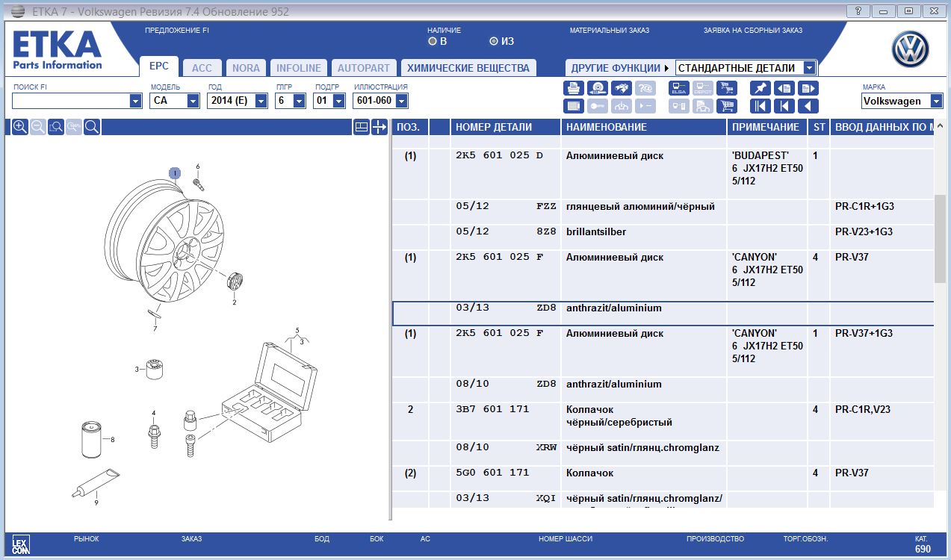Zoom out on the illustration

38,127
